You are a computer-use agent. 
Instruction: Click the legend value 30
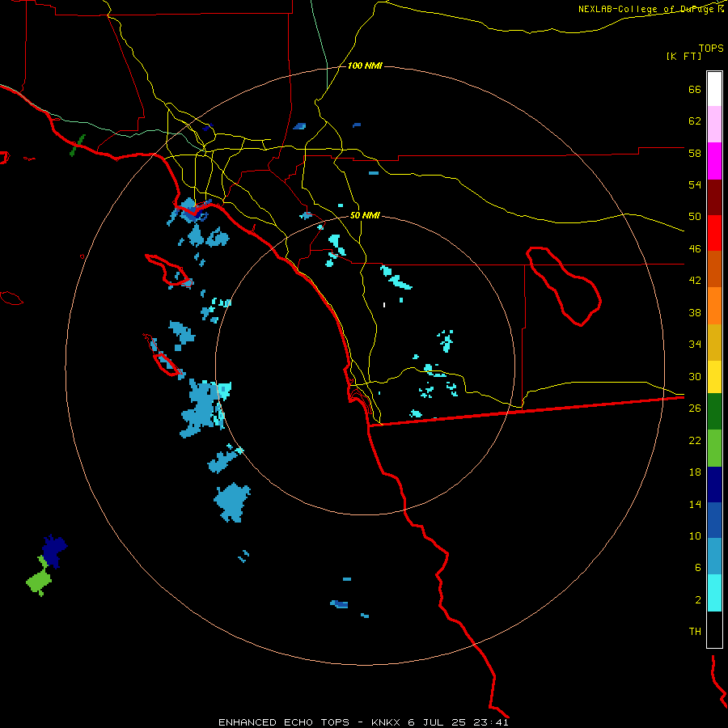695,376
